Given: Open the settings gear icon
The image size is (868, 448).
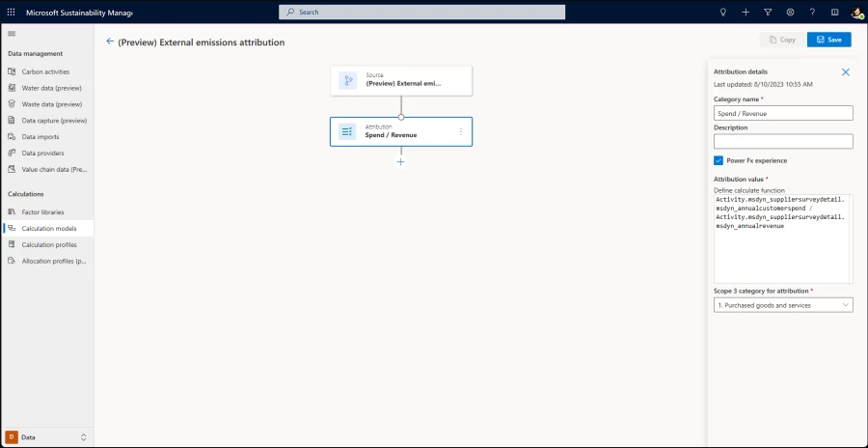Looking at the screenshot, I should [x=790, y=12].
